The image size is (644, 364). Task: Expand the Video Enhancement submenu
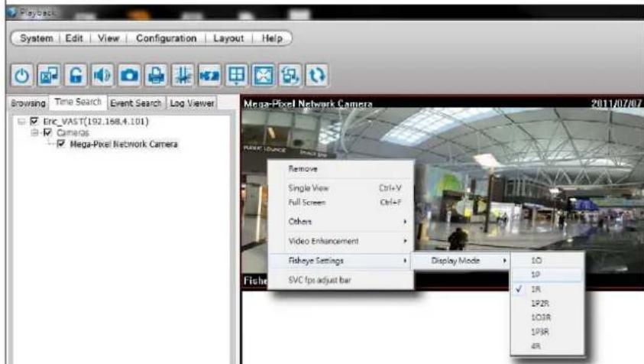click(341, 241)
